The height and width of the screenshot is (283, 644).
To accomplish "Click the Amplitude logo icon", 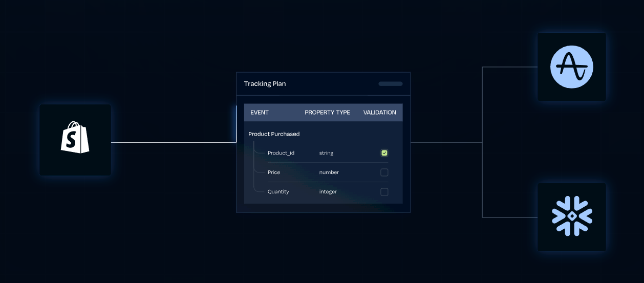I will (x=572, y=67).
